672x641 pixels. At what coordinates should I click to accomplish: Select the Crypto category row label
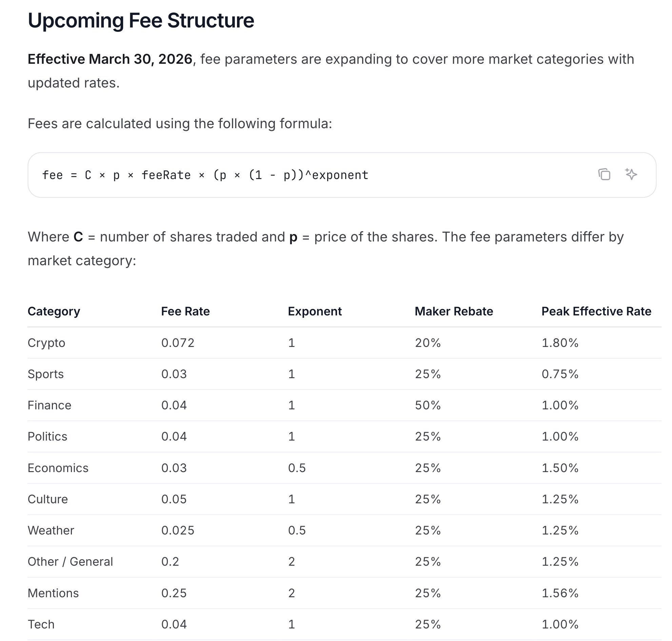[x=46, y=343]
